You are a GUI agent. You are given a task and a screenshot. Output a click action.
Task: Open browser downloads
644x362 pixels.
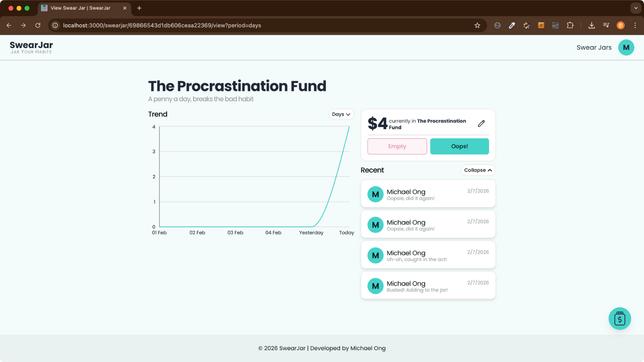pyautogui.click(x=591, y=25)
